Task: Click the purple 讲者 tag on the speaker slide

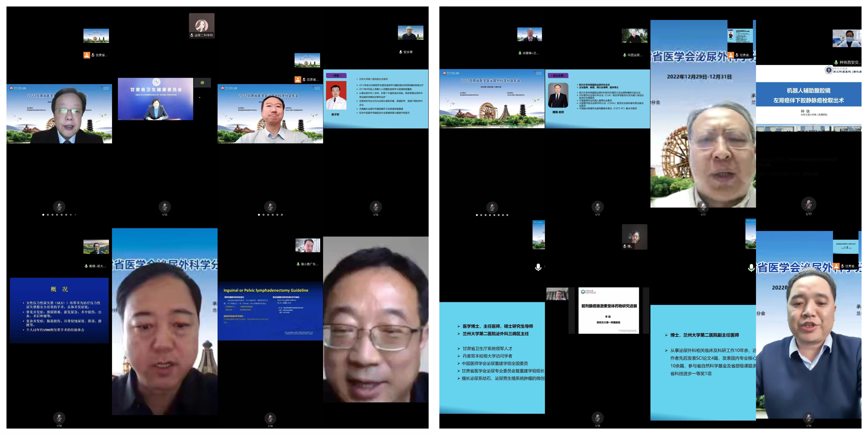Action: 336,75
